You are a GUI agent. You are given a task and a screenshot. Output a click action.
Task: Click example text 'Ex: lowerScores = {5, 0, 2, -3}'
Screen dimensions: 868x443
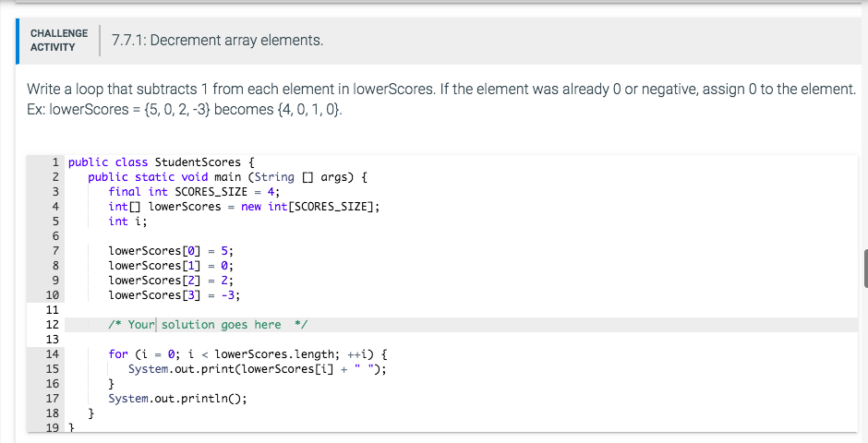(118, 110)
